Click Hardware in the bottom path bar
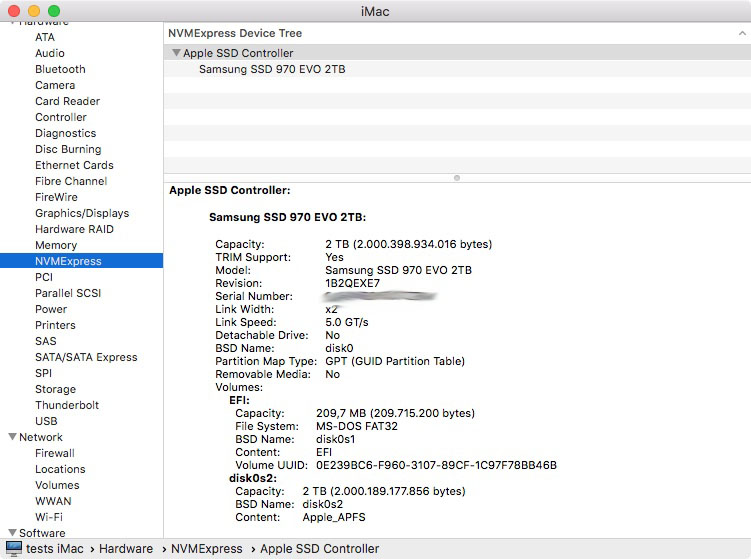The image size is (751, 559). click(125, 549)
